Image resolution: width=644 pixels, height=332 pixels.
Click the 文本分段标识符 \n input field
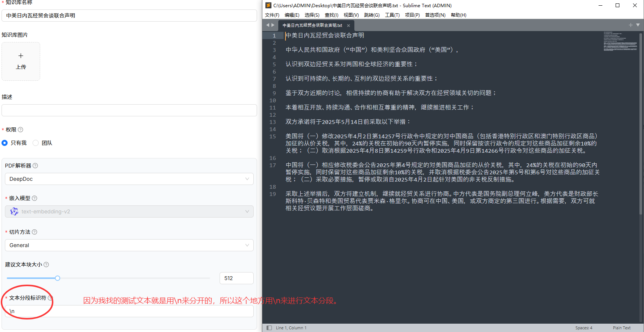coord(129,311)
